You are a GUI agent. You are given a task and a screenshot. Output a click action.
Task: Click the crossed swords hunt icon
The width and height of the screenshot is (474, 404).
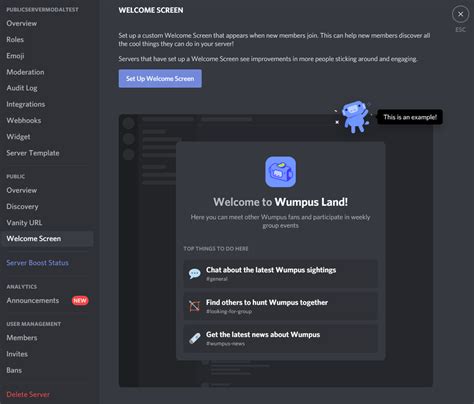click(194, 306)
